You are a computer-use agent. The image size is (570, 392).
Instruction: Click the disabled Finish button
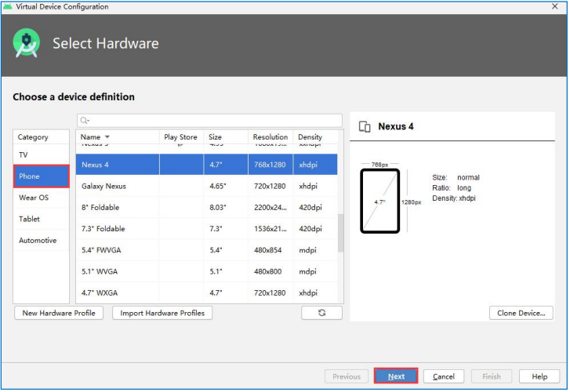point(493,377)
